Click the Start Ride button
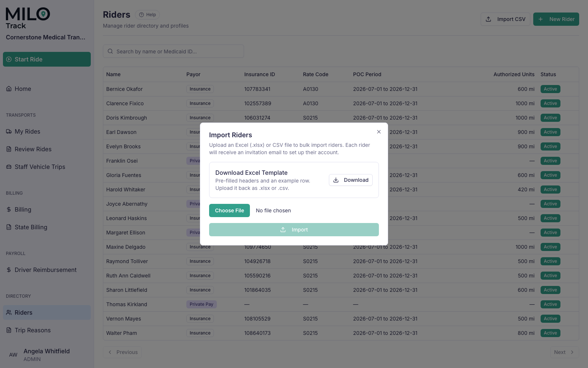The width and height of the screenshot is (588, 368). point(47,59)
